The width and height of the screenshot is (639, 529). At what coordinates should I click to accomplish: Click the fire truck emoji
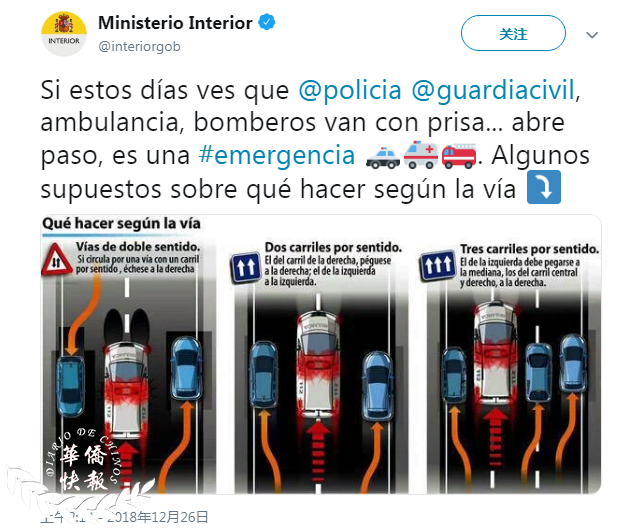coord(459,156)
